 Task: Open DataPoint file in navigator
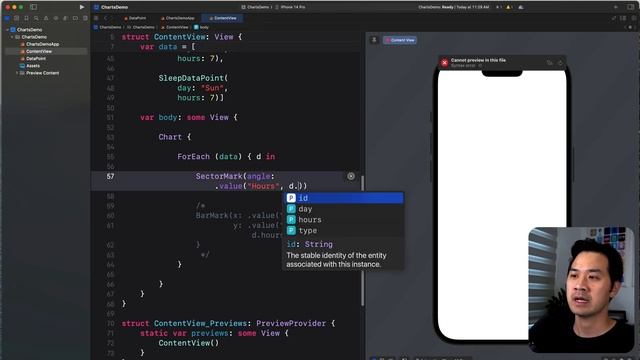(x=33, y=58)
